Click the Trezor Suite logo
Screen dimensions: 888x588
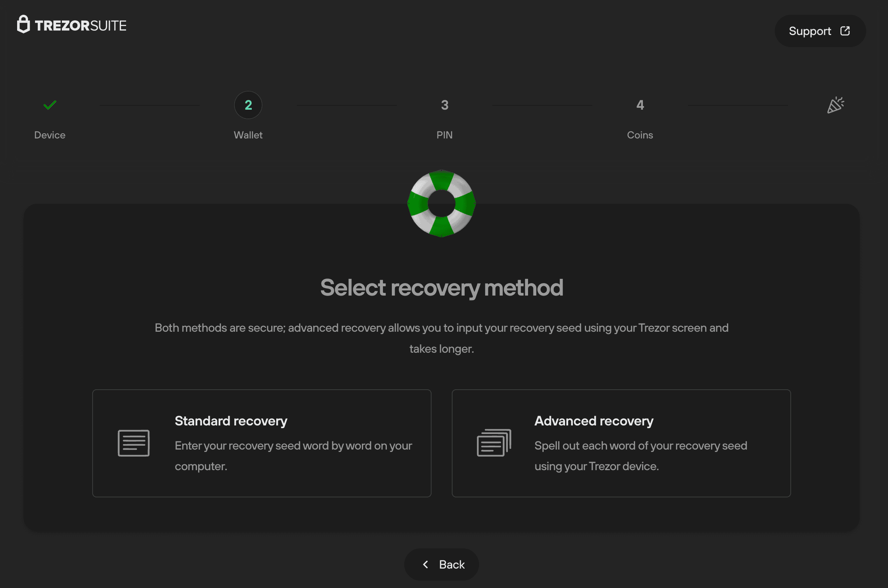(x=72, y=24)
